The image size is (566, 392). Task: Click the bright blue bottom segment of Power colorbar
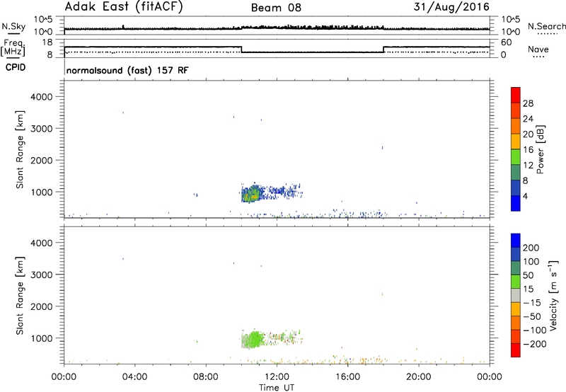(516, 203)
